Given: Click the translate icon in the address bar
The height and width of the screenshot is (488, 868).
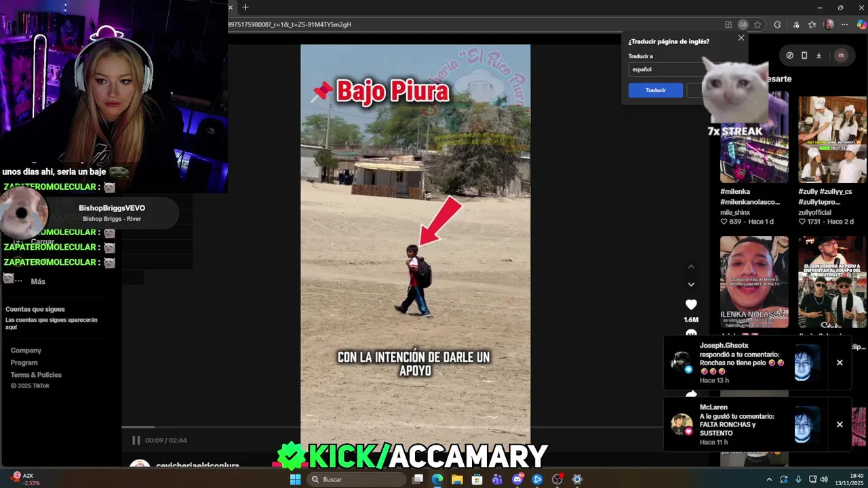Looking at the screenshot, I should point(743,24).
